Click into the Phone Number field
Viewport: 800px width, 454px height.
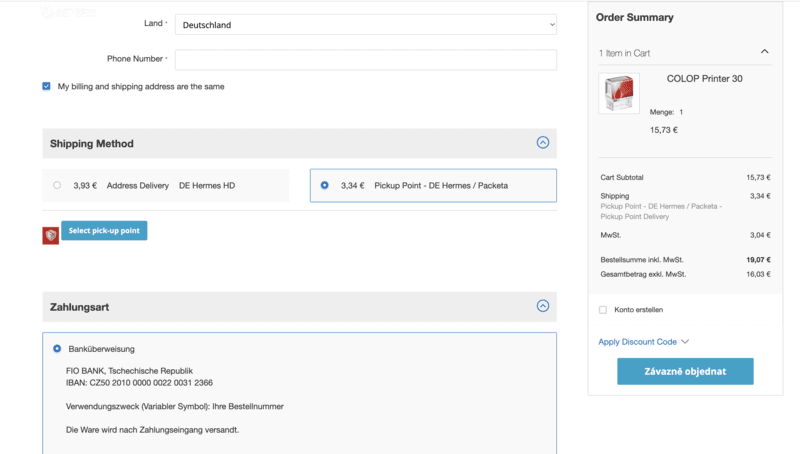click(x=365, y=60)
